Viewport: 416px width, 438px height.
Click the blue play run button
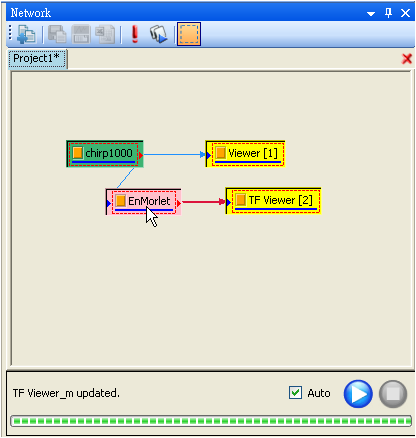[358, 394]
